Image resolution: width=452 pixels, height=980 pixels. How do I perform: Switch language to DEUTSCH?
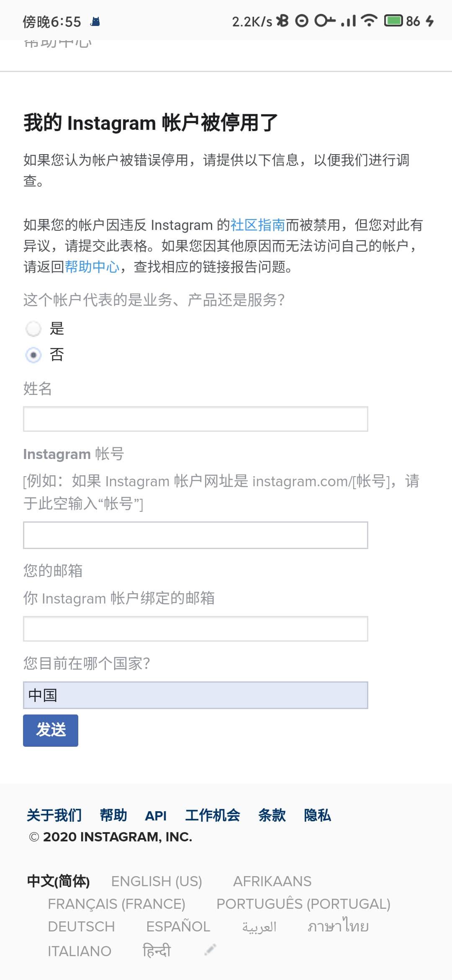tap(81, 926)
